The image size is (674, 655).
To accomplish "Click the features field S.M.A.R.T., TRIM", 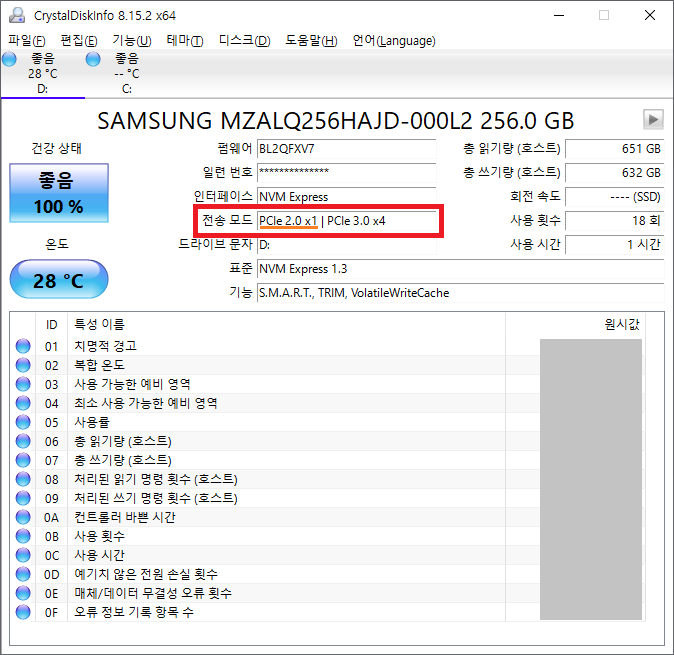I will (460, 293).
